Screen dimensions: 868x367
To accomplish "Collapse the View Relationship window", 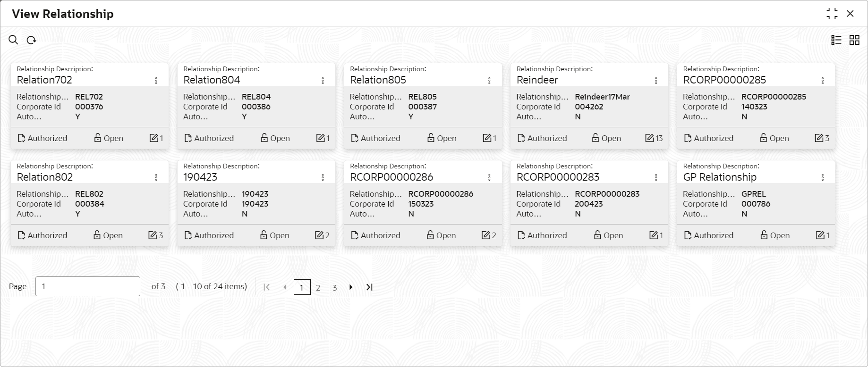I will click(832, 14).
